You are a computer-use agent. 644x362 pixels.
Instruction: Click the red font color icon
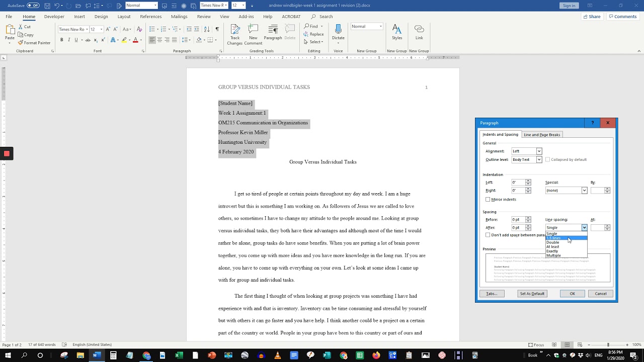click(135, 40)
